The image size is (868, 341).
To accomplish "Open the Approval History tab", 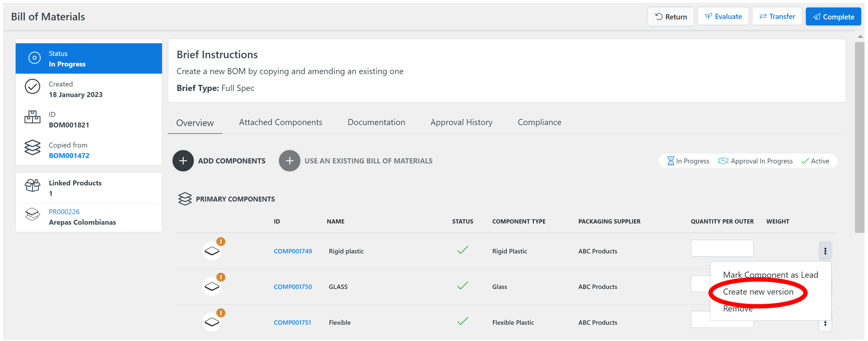I will click(461, 122).
